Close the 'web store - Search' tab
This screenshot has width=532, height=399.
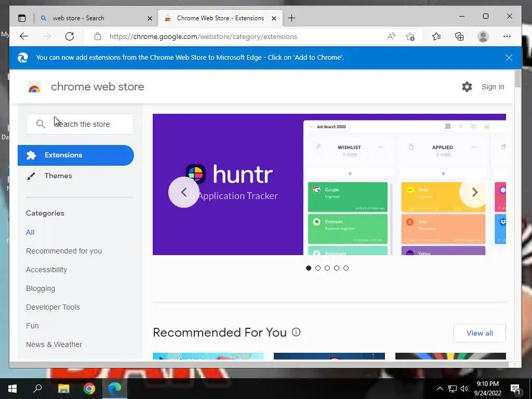click(150, 18)
